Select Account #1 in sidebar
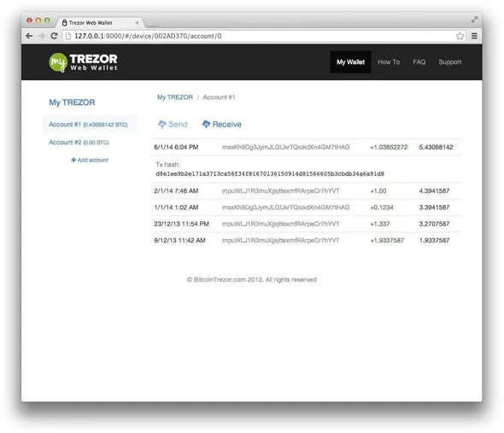504x433 pixels. click(x=90, y=125)
